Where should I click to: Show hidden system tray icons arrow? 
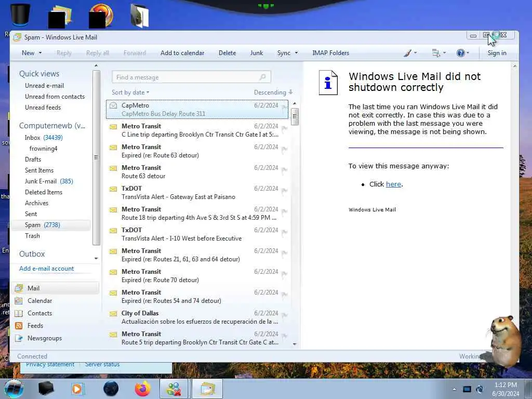[x=454, y=389]
